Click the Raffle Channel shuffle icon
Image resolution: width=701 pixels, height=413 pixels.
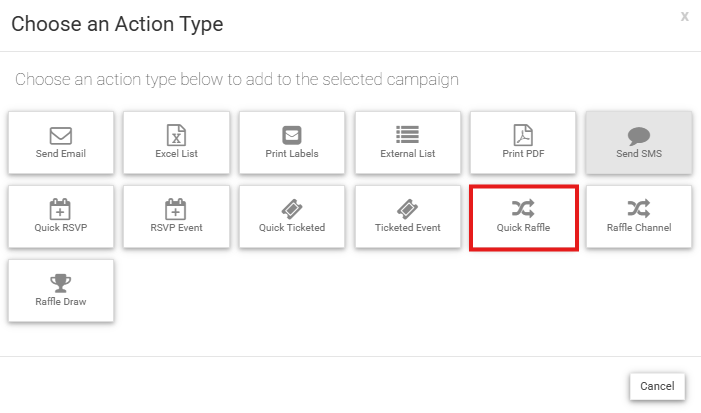639,208
